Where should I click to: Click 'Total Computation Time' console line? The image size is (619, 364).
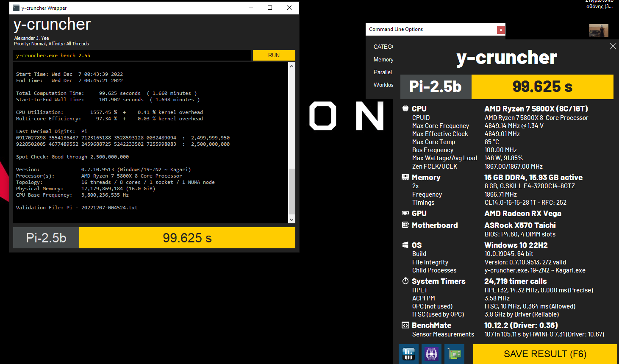coord(106,93)
